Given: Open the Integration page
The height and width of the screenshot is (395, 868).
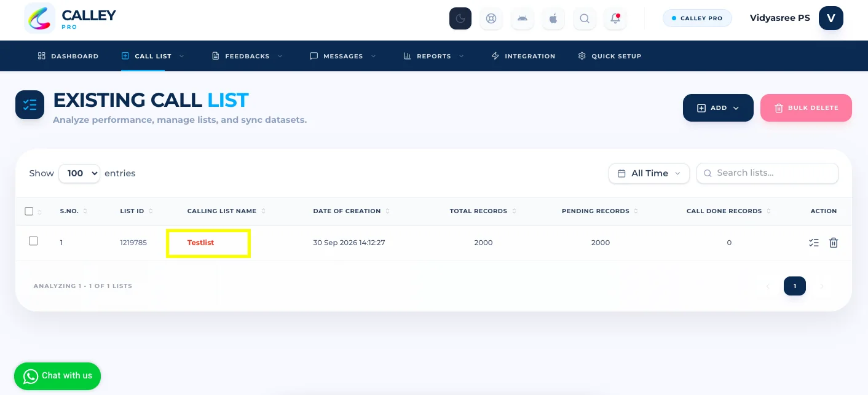Looking at the screenshot, I should (523, 56).
